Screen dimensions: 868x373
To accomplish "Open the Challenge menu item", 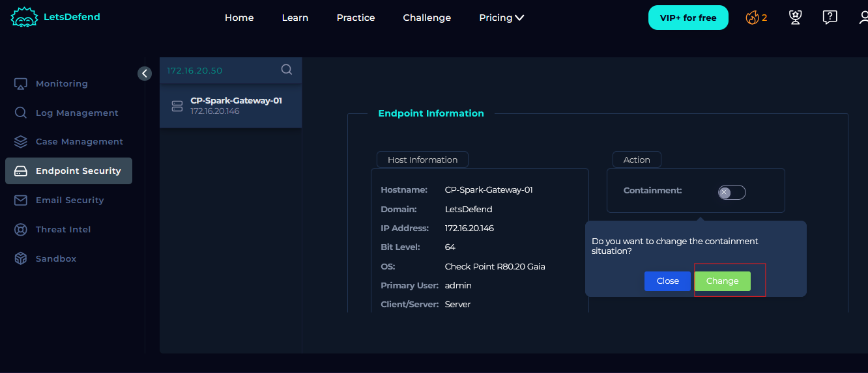I will pos(427,18).
